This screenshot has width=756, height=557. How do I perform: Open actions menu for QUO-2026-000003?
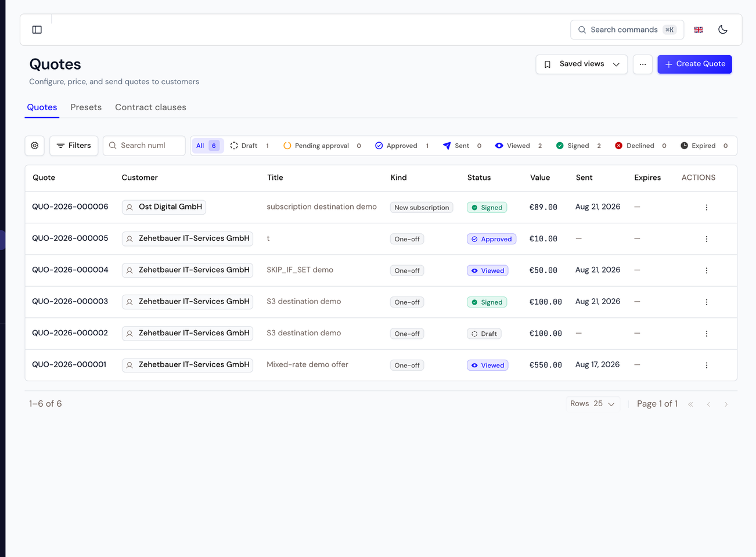(x=707, y=302)
